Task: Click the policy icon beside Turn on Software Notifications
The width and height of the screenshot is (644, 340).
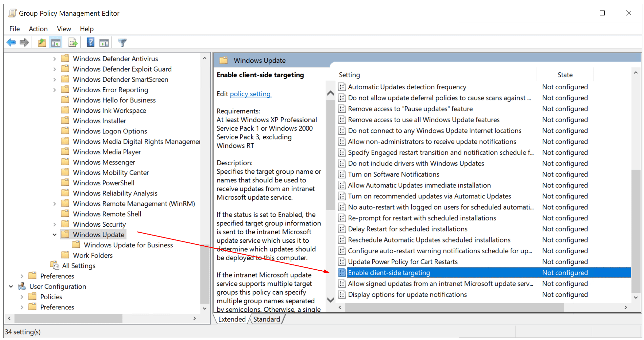Action: (342, 174)
